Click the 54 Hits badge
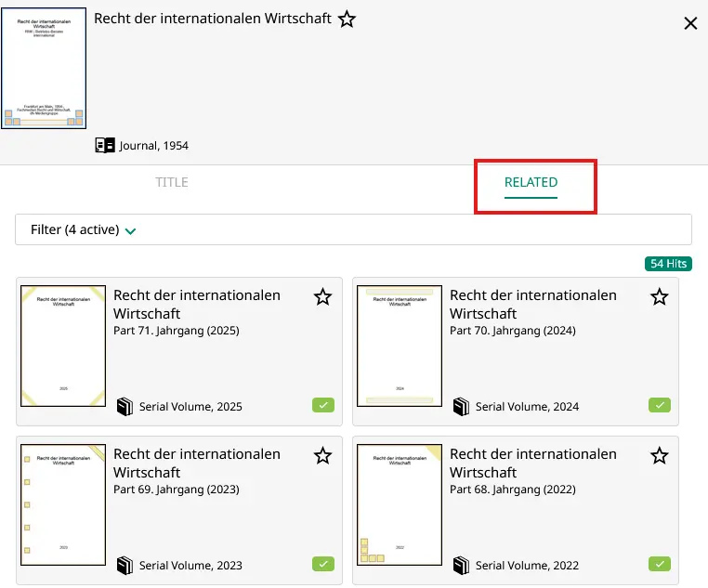The width and height of the screenshot is (708, 588). [668, 264]
